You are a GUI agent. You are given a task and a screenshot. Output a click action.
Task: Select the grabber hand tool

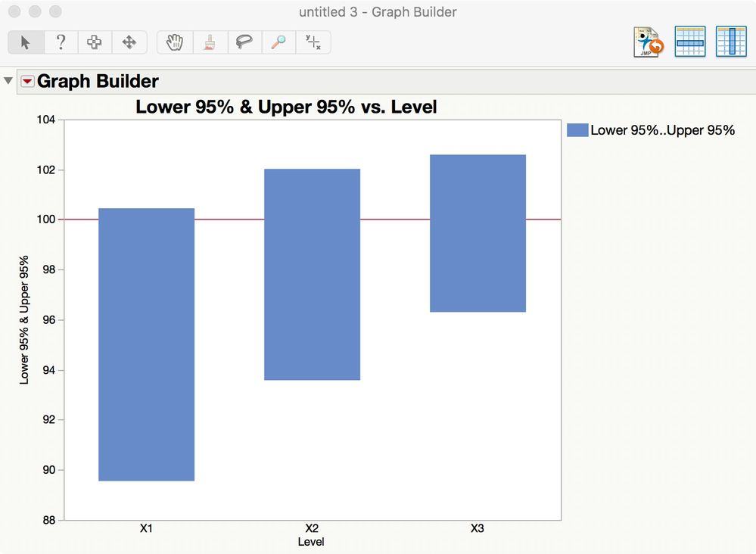point(175,42)
